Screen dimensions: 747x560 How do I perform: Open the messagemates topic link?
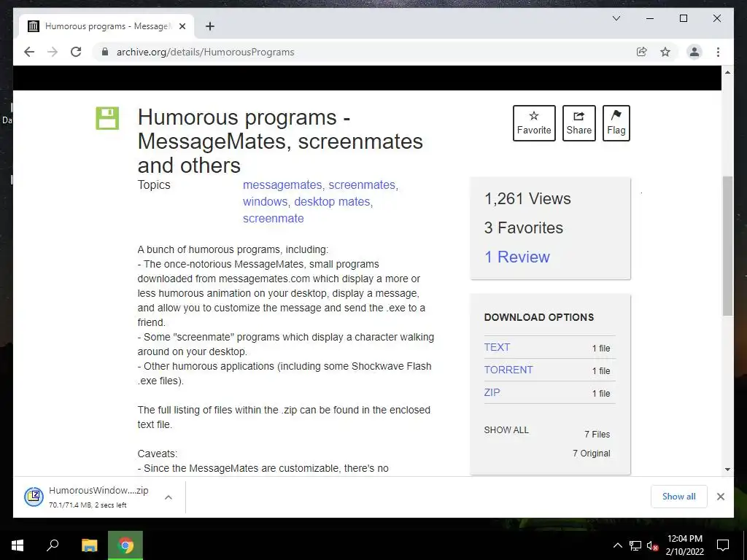(282, 184)
